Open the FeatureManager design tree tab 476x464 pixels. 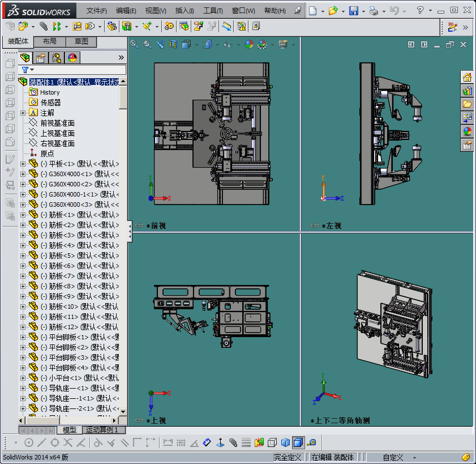(25, 57)
